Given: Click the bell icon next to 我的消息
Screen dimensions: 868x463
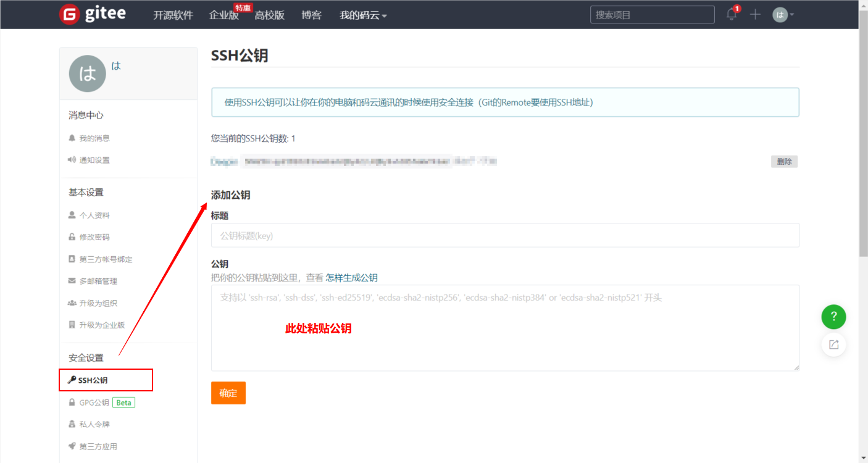Looking at the screenshot, I should click(72, 138).
